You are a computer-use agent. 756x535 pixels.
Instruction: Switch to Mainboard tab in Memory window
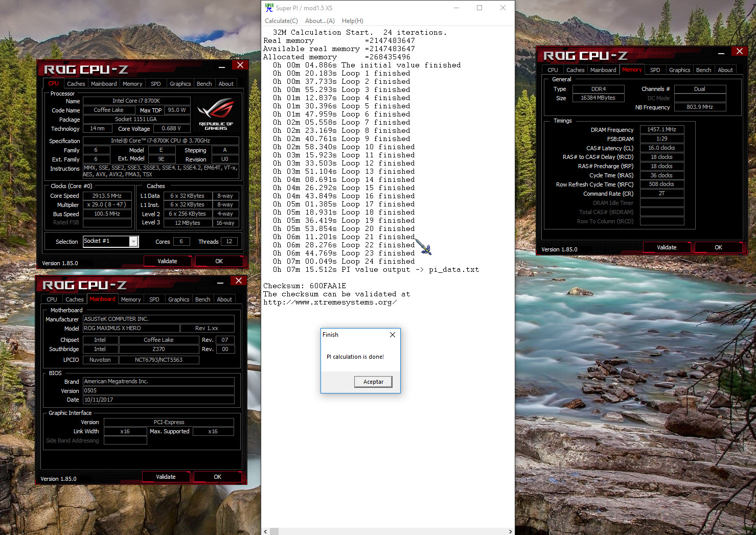tap(603, 70)
